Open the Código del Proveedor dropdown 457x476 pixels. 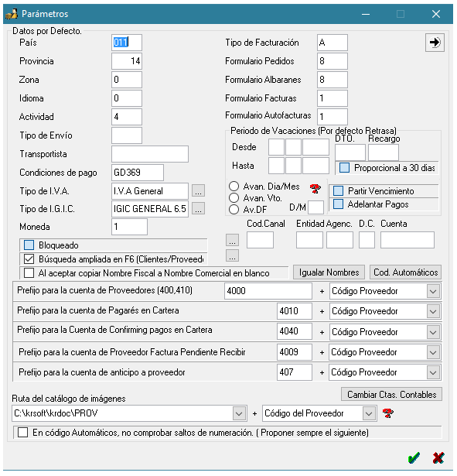(x=369, y=413)
